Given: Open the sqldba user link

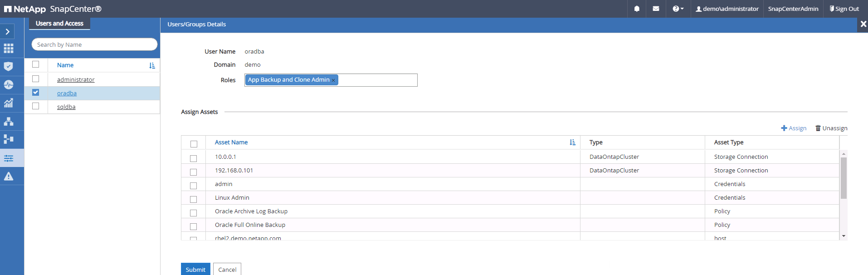Looking at the screenshot, I should pos(66,107).
